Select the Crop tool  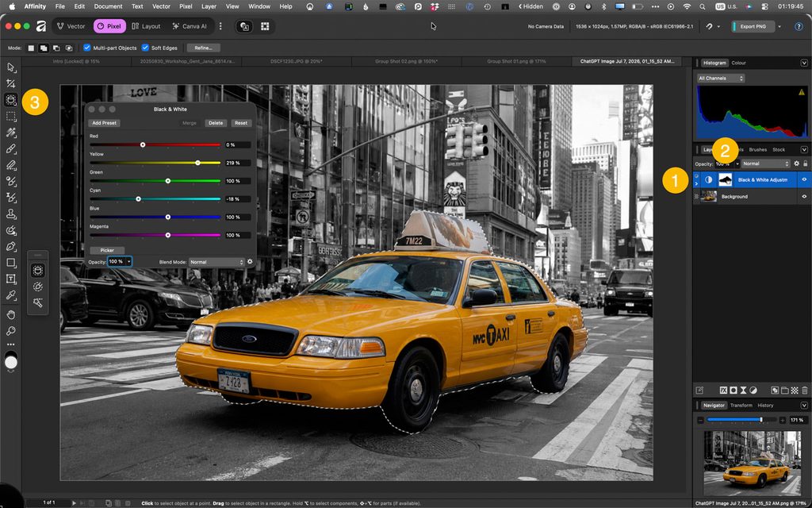pos(11,83)
